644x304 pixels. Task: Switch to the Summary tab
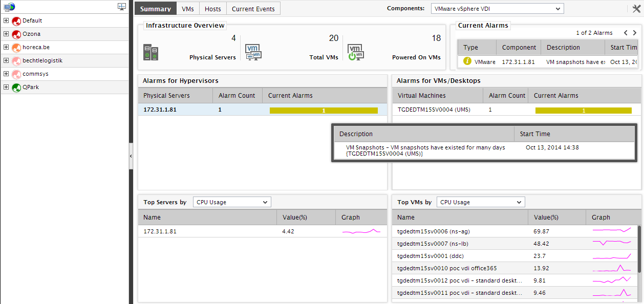pos(156,9)
